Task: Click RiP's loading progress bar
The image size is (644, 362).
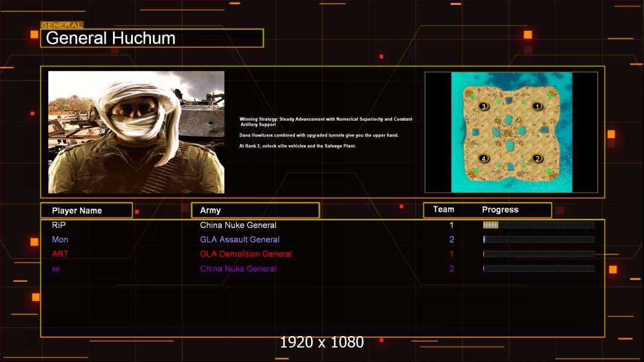Action: coord(539,224)
